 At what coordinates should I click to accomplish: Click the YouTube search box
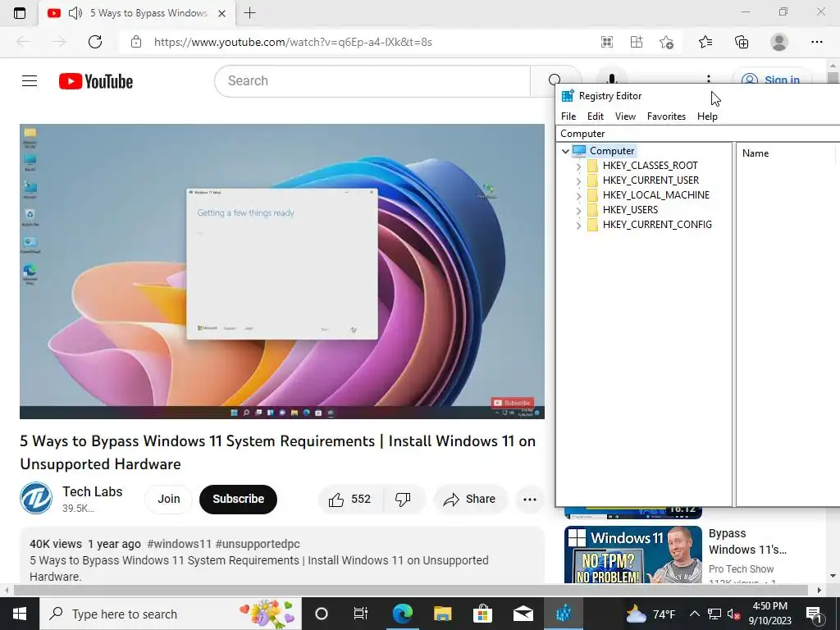point(372,81)
